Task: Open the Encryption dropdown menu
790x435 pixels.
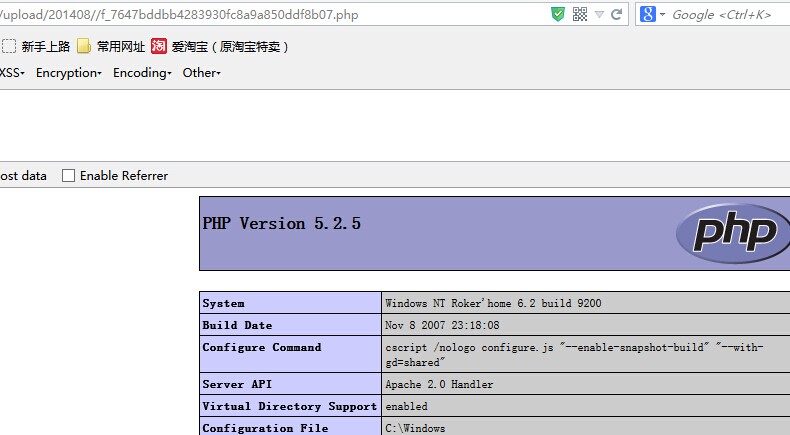Action: [x=69, y=73]
